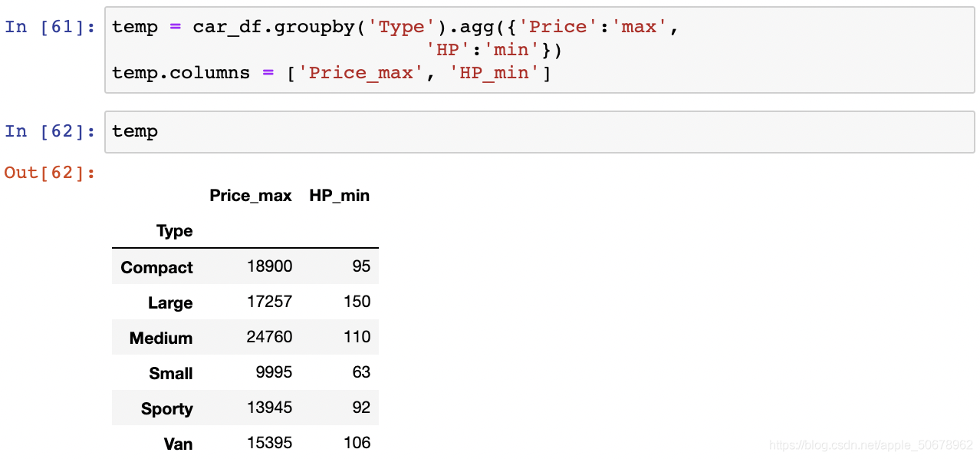Click the In [61] code cell
The image size is (980, 459).
(x=541, y=50)
